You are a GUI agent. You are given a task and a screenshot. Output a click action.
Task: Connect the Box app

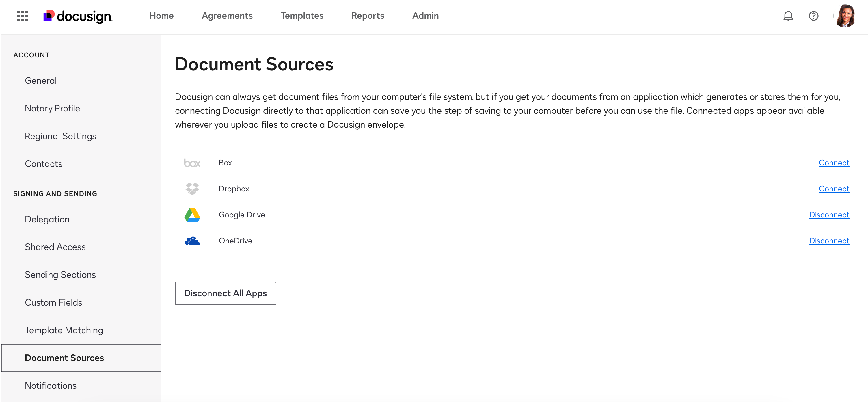[x=834, y=163]
